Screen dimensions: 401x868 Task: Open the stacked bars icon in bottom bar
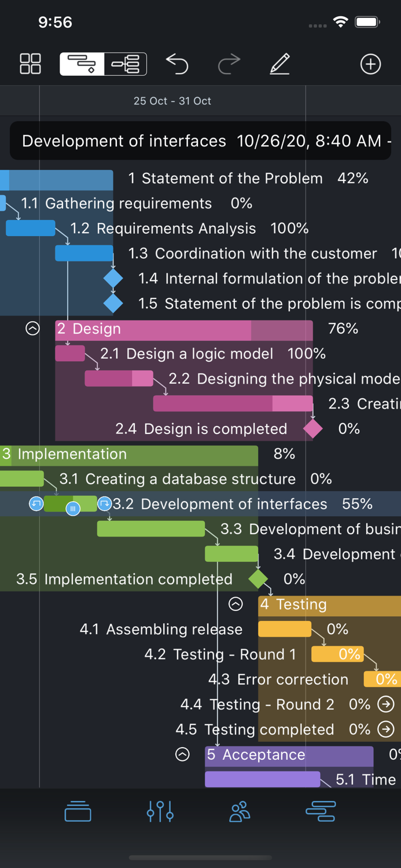[x=321, y=811]
